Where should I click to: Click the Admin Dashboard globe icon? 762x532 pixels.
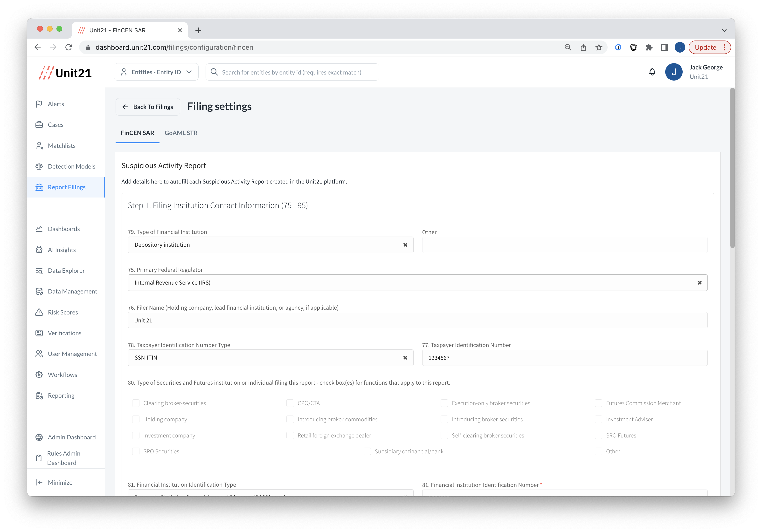[39, 437]
